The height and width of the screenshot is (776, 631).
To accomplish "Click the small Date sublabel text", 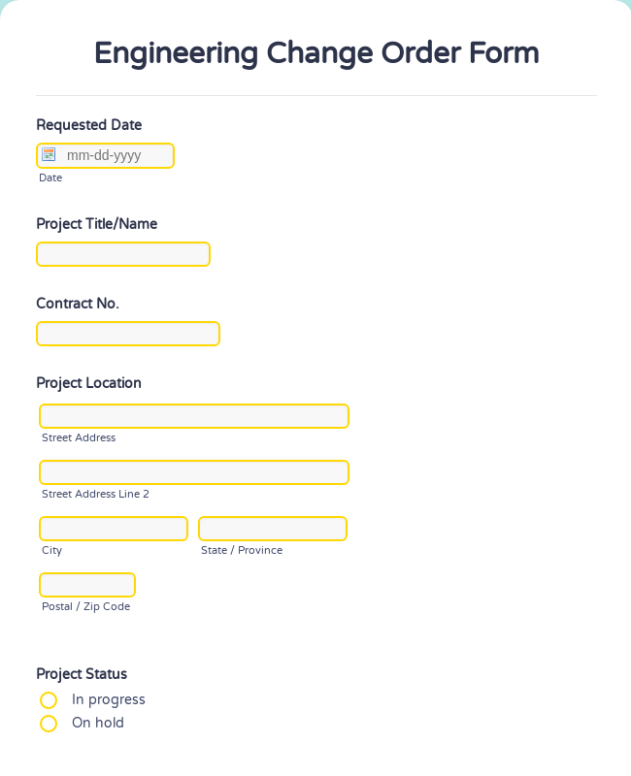I will point(50,178).
